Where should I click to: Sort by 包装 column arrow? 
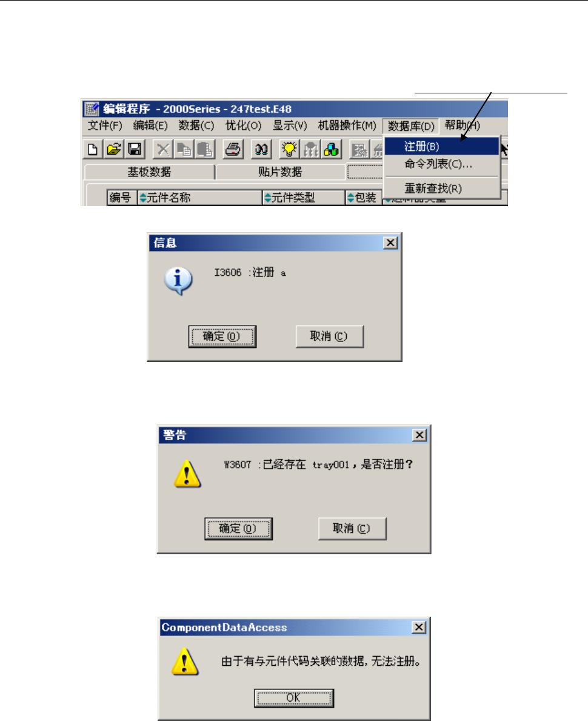(351, 198)
